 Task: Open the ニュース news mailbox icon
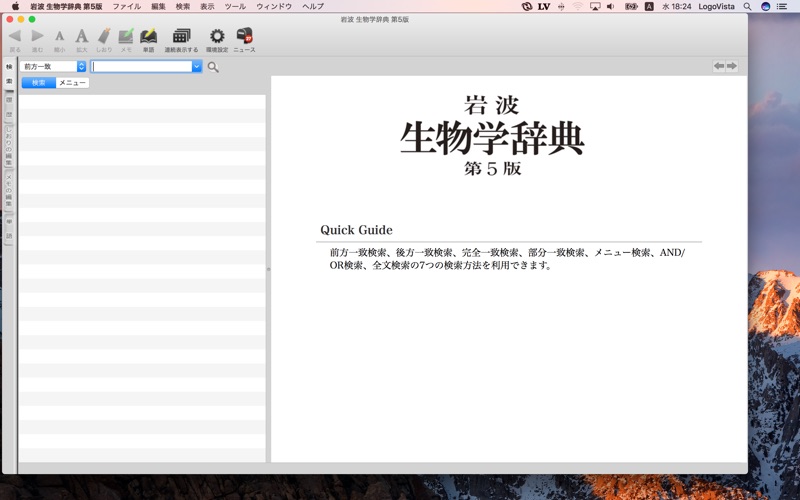click(244, 37)
